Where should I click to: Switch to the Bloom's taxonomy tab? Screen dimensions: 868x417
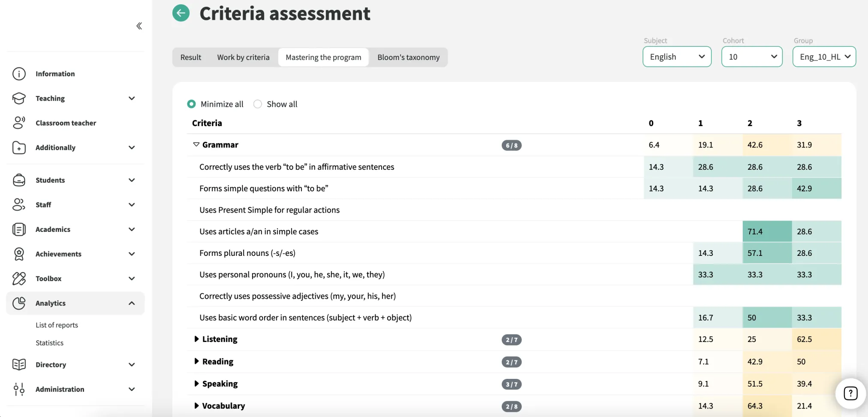pos(408,57)
